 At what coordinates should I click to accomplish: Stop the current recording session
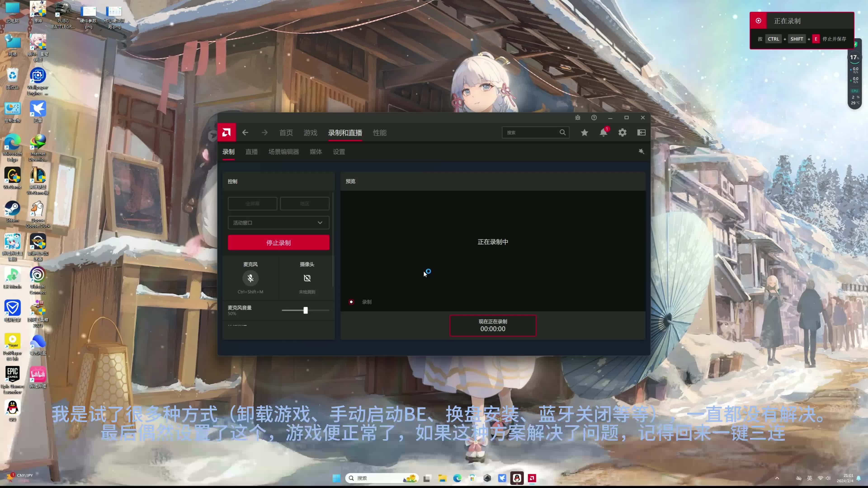point(278,242)
